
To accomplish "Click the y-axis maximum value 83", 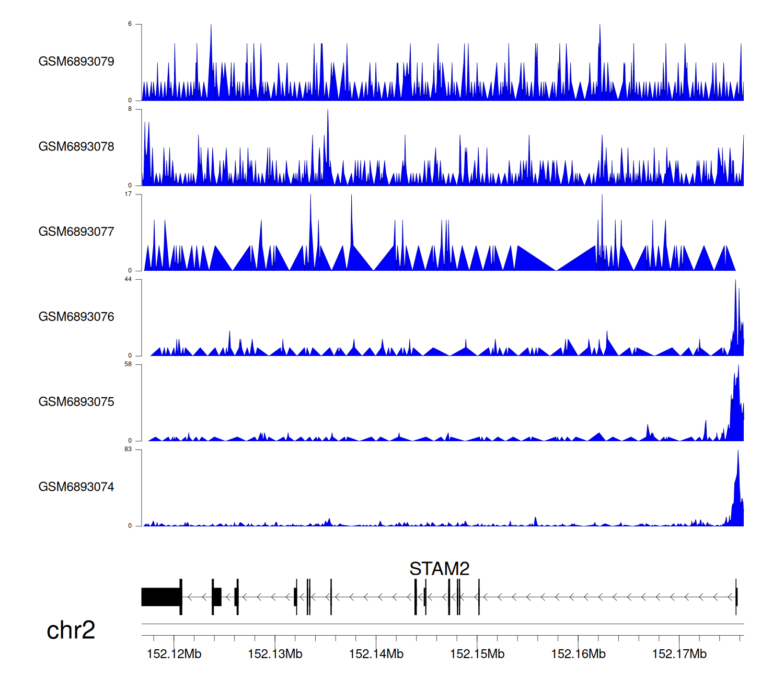I will (x=128, y=450).
